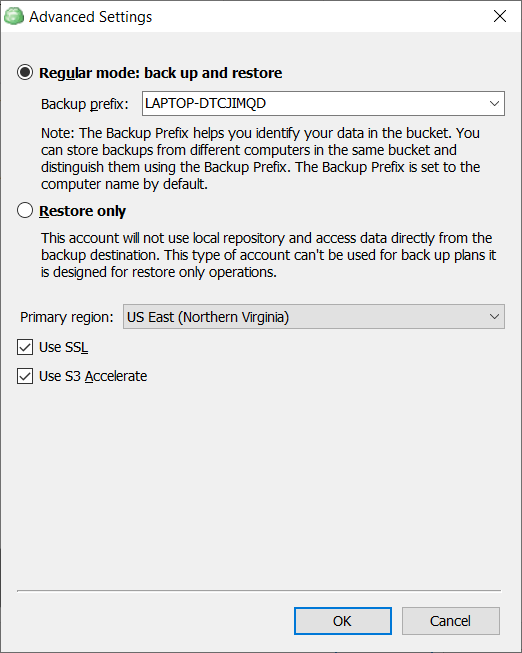Click the 'Primary region:' field label
522x653 pixels.
[67, 317]
